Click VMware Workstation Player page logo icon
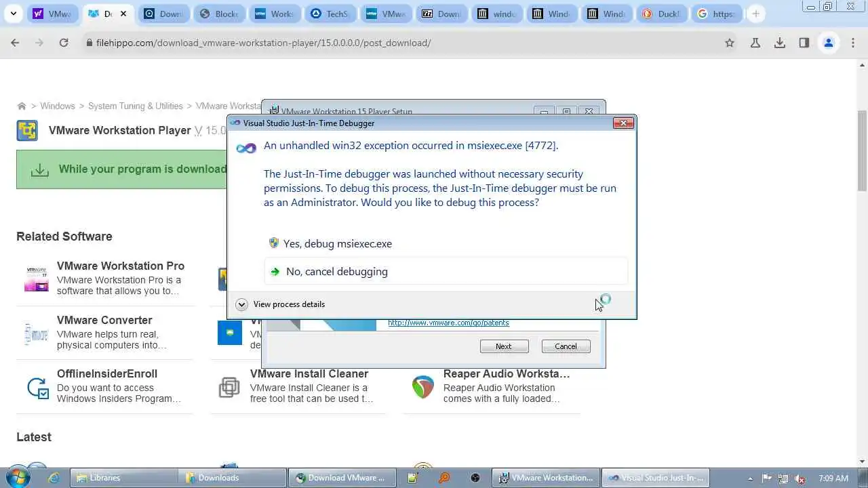The image size is (868, 488). [27, 130]
